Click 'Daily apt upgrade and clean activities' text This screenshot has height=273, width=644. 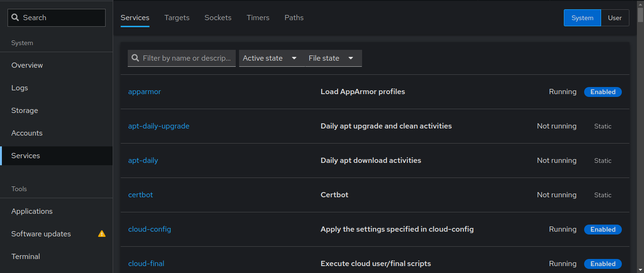click(386, 126)
